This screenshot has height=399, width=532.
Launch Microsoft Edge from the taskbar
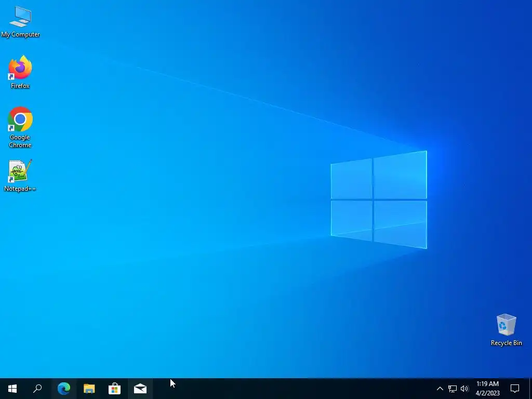63,389
